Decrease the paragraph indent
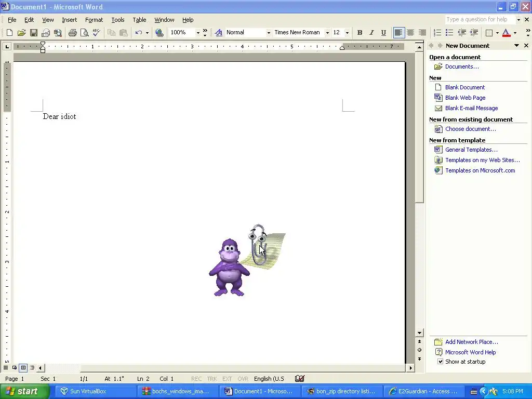Screen dimensions: 532x399 pos(462,33)
